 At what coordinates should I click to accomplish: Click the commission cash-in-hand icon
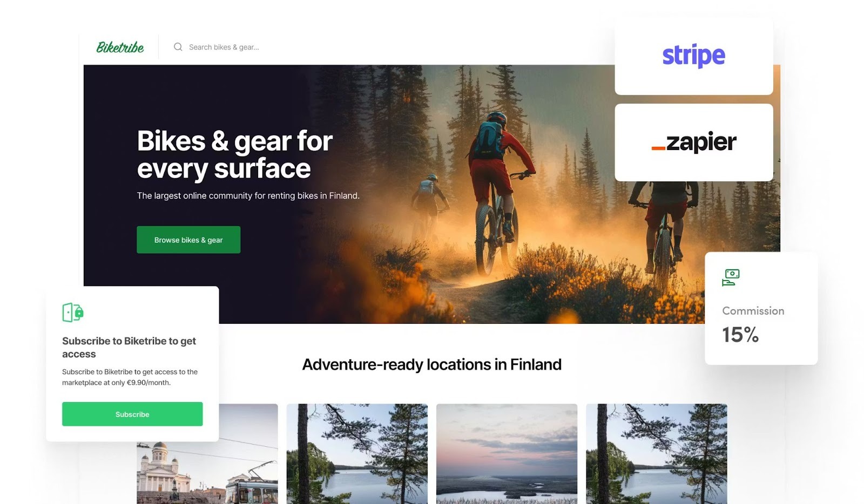(x=731, y=277)
